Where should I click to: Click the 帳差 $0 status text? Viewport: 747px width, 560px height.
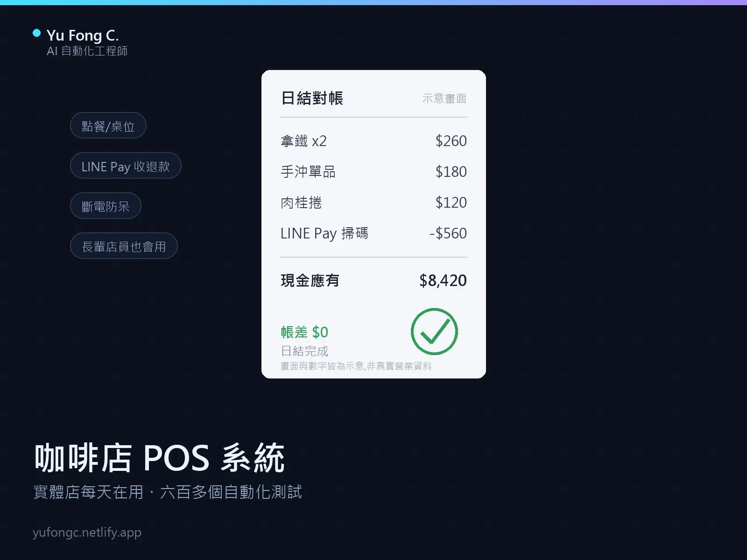tap(304, 332)
